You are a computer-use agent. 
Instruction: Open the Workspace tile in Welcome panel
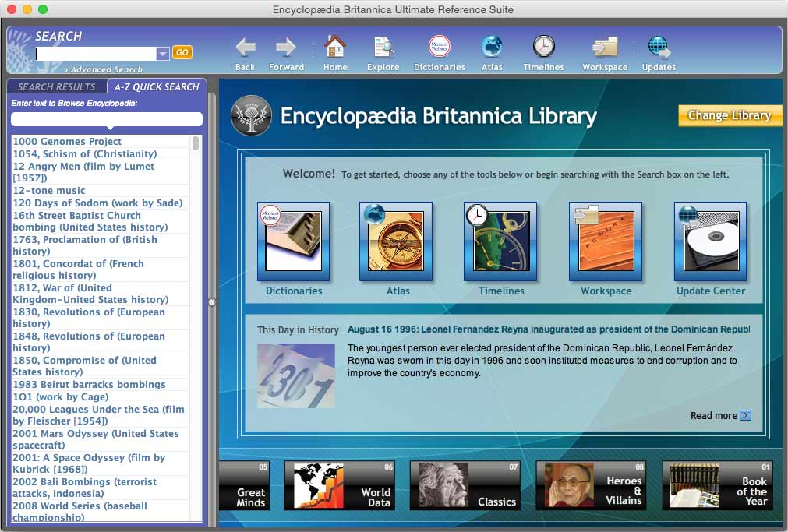click(x=606, y=241)
